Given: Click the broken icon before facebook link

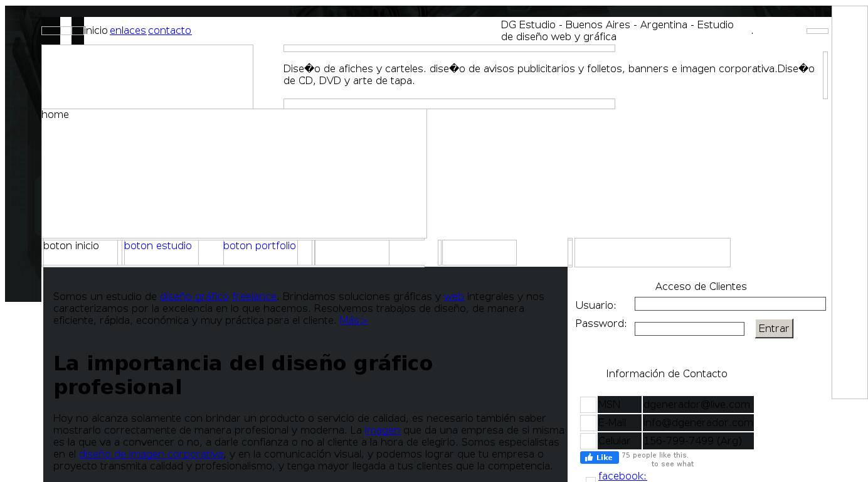Looking at the screenshot, I should pos(590,479).
